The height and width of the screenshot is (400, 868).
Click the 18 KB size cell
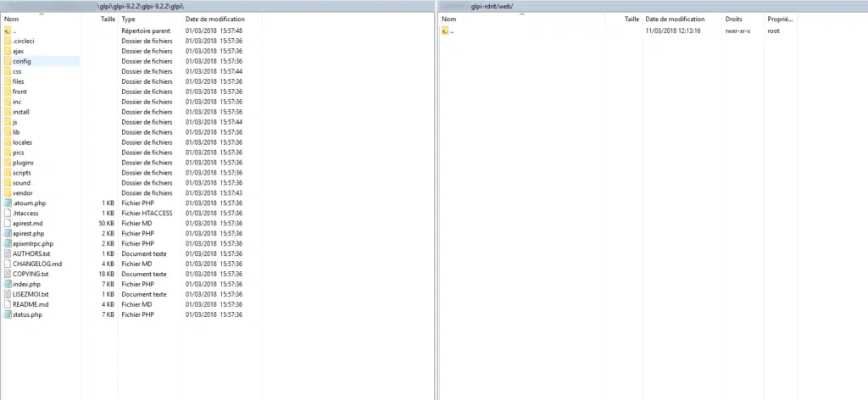pyautogui.click(x=106, y=274)
